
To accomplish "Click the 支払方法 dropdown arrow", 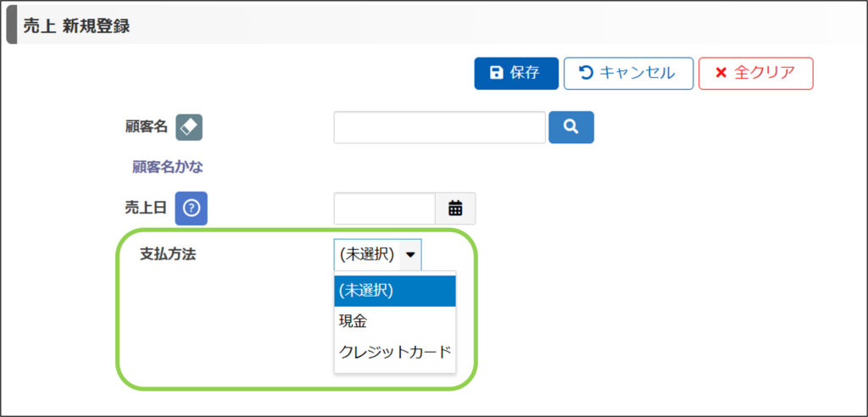I will (x=410, y=253).
